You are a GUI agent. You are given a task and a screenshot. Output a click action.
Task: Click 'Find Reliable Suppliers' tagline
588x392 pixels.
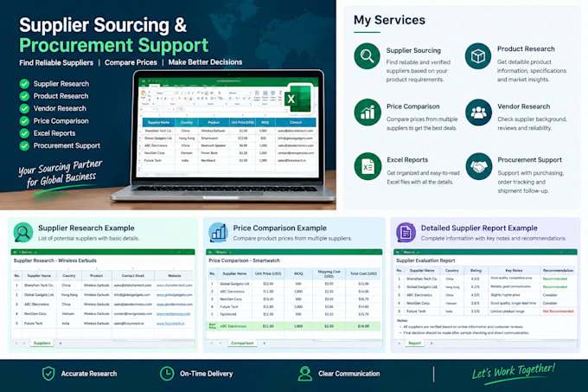coord(56,62)
